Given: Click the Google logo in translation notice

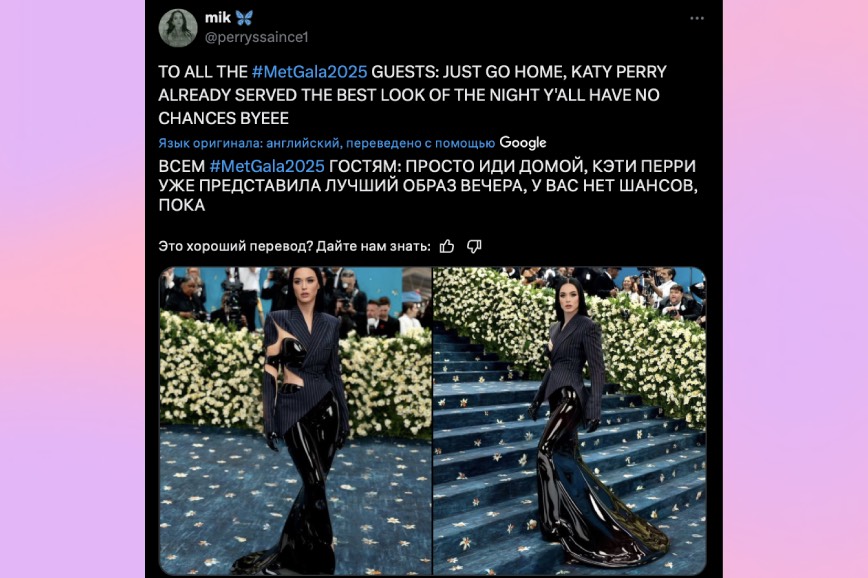Looking at the screenshot, I should pos(523,143).
